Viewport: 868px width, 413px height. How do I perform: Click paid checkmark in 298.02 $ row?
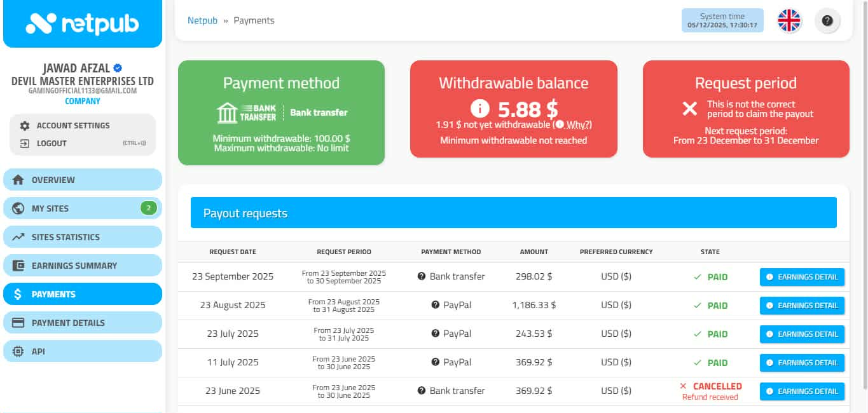[698, 277]
